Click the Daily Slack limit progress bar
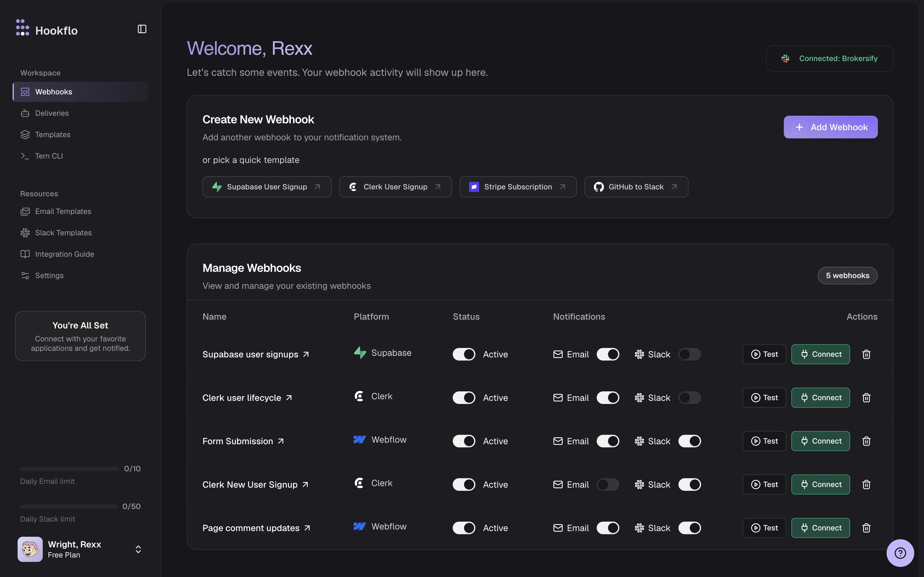The image size is (924, 577). click(x=69, y=507)
